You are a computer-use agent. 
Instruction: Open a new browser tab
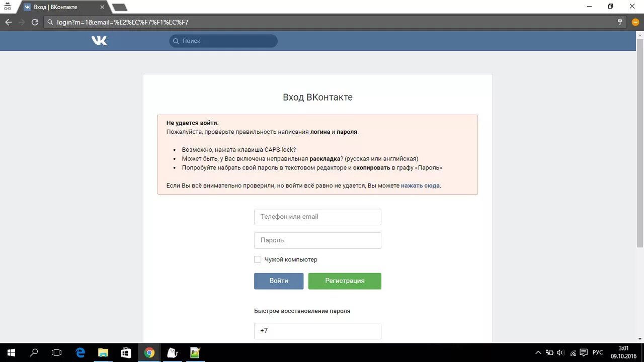tap(119, 8)
